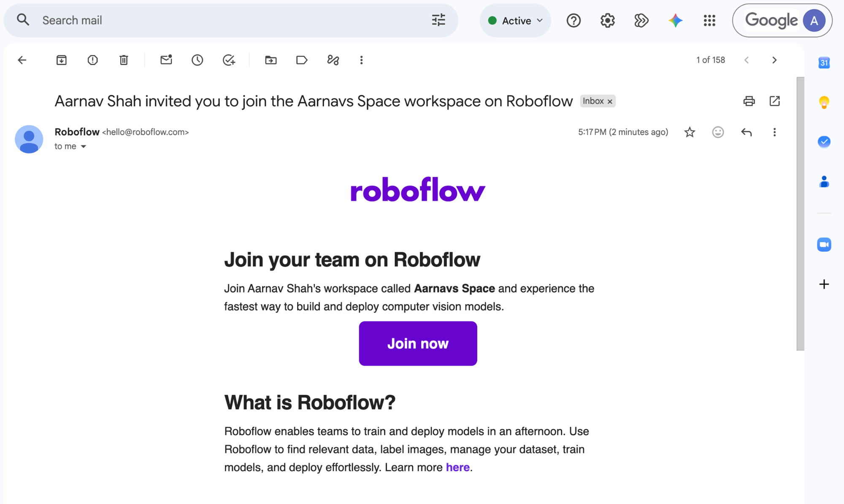Viewport: 844px width, 504px height.
Task: Mark the email as unread
Action: pyautogui.click(x=166, y=59)
